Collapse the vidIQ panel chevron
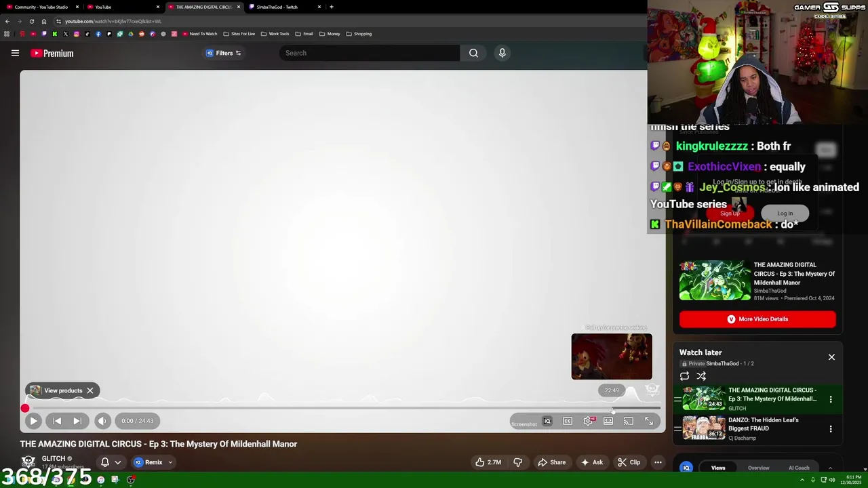The height and width of the screenshot is (488, 868). 830,468
